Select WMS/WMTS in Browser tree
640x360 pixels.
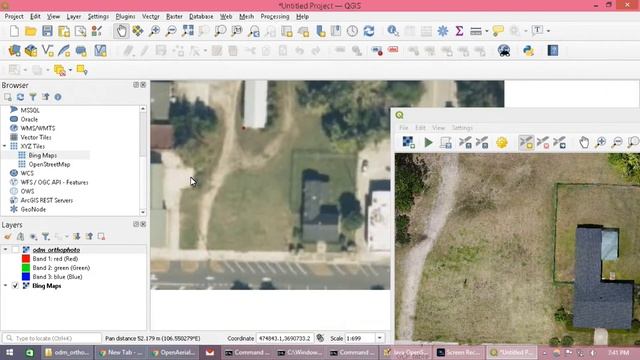point(38,128)
